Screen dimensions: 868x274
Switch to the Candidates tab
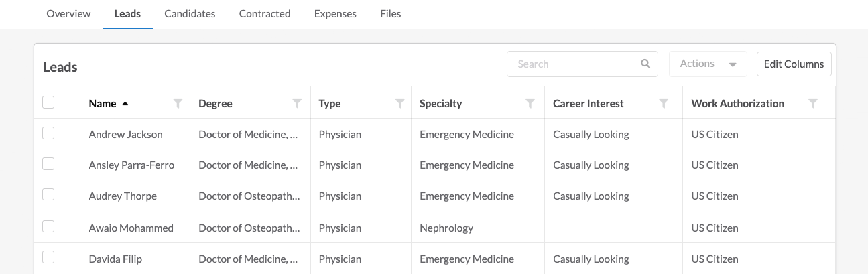point(190,13)
